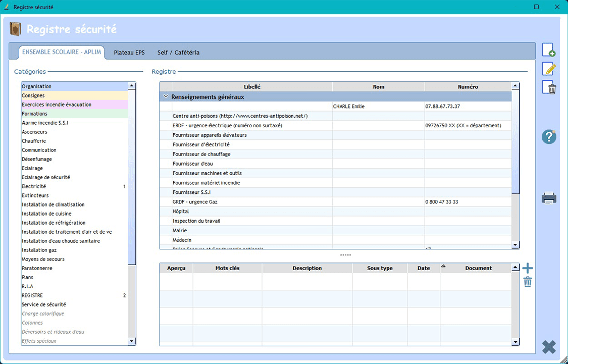This screenshot has width=614, height=364.
Task: Click the delete record trash icon
Action: point(548,88)
